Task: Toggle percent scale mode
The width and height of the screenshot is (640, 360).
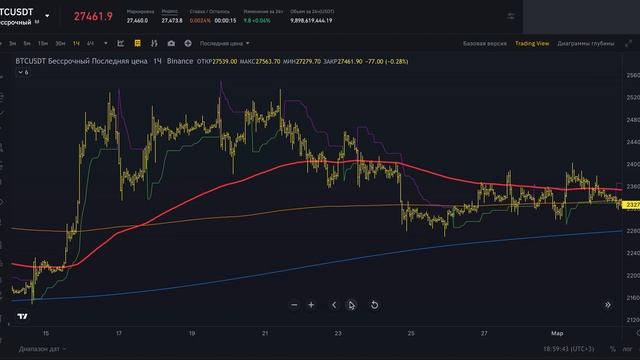Action: click(x=613, y=349)
